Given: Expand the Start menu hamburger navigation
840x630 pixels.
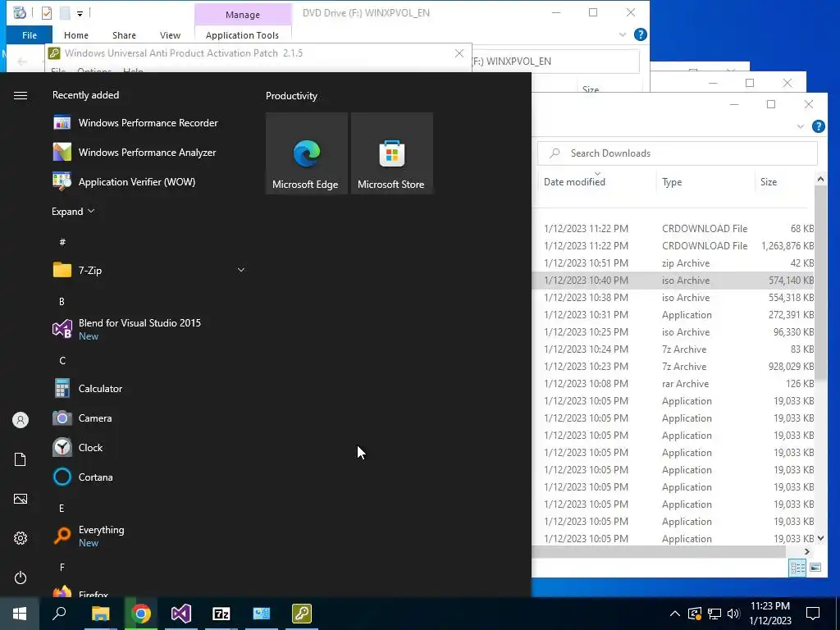Looking at the screenshot, I should pyautogui.click(x=21, y=95).
